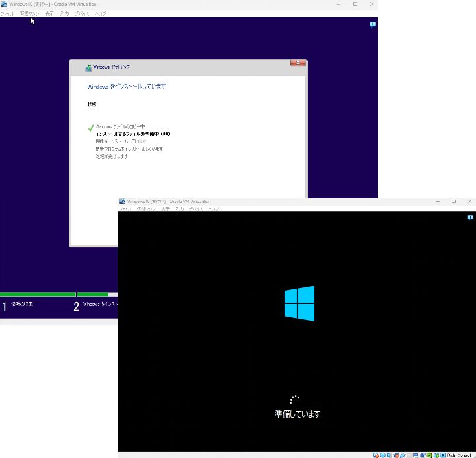Click display settings status bar icon

tap(416, 455)
